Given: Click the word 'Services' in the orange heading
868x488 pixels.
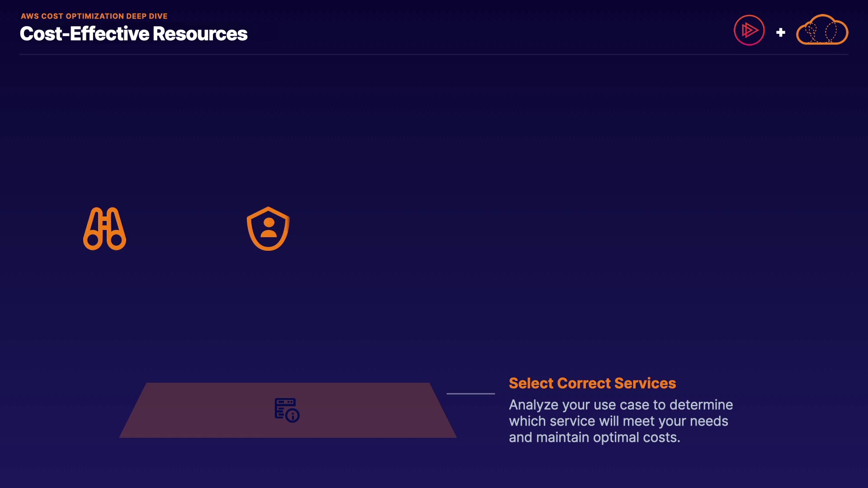Looking at the screenshot, I should pos(645,383).
